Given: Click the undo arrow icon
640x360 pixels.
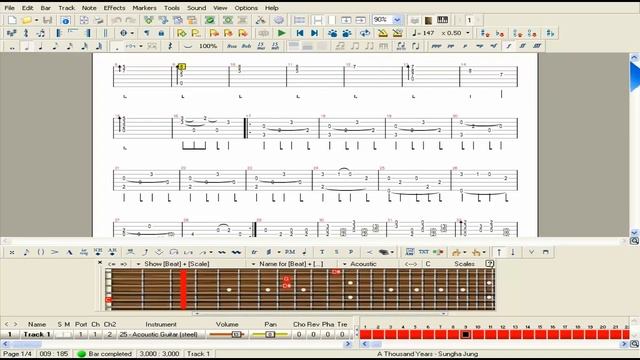Looking at the screenshot, I should [116, 20].
